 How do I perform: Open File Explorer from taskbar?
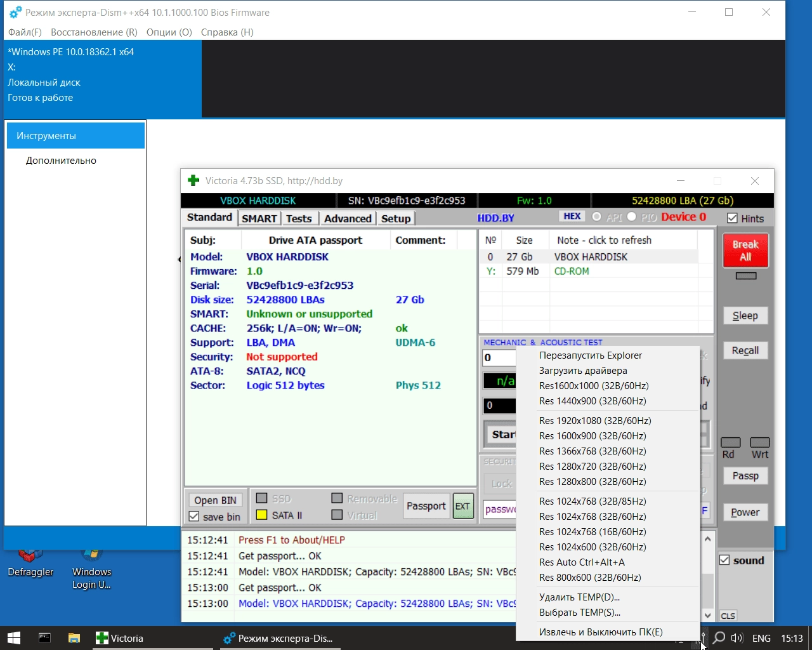tap(74, 638)
